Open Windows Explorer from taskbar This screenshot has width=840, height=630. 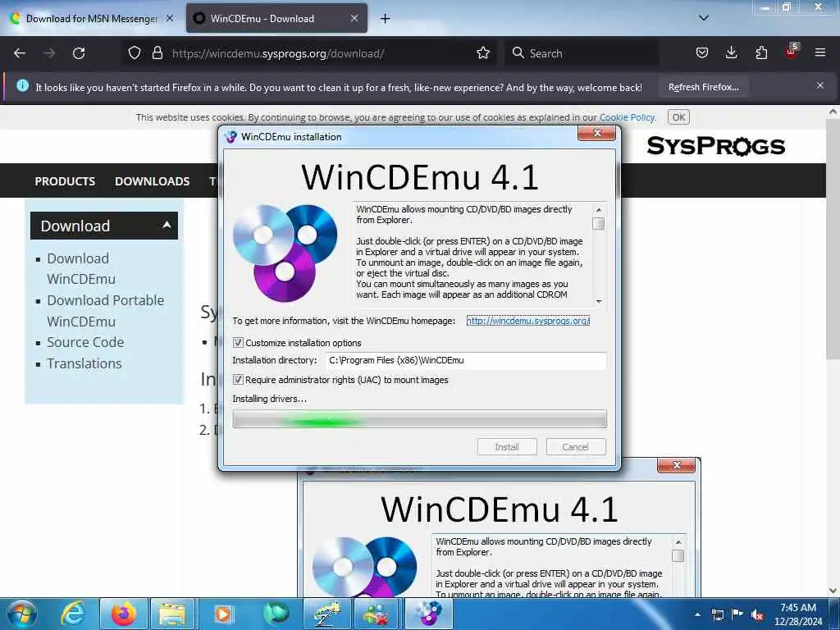tap(172, 614)
